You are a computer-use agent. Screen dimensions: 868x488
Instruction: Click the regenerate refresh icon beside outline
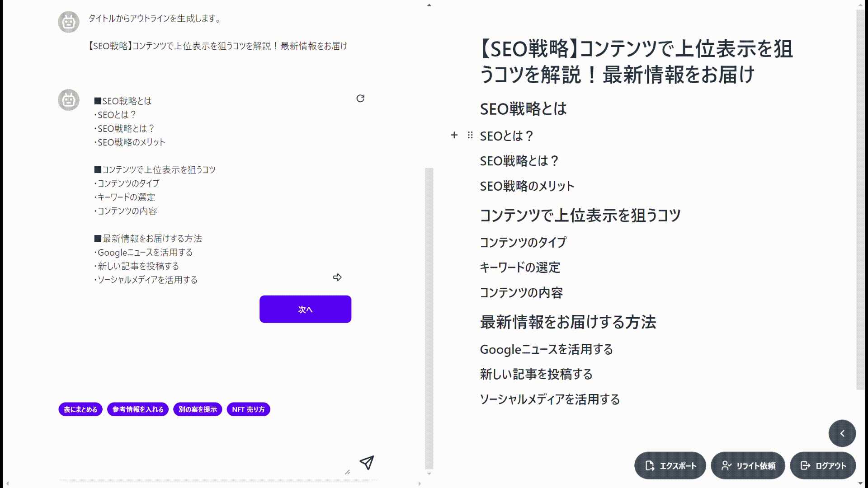pyautogui.click(x=360, y=99)
